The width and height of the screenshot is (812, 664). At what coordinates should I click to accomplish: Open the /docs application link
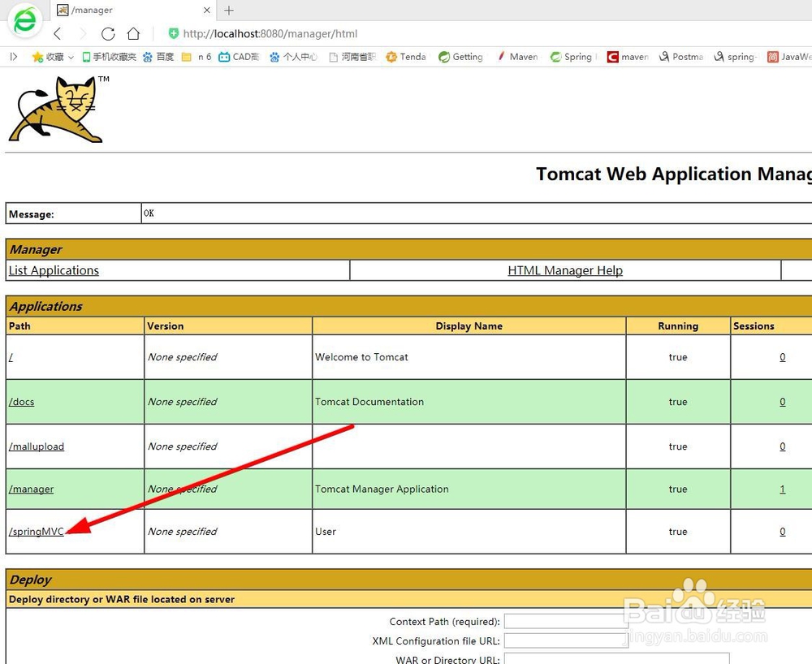[x=21, y=402]
